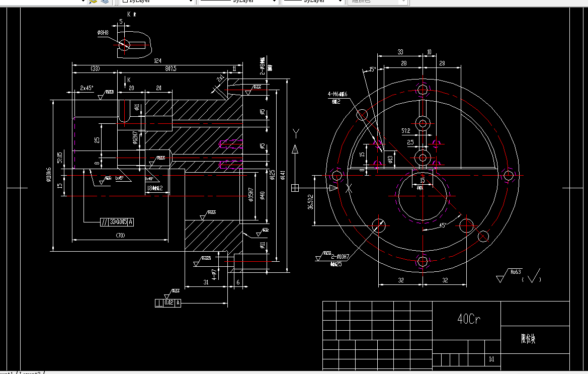This screenshot has width=588, height=374.
Task: Select the 45° angular dimension
Action: click(443, 226)
